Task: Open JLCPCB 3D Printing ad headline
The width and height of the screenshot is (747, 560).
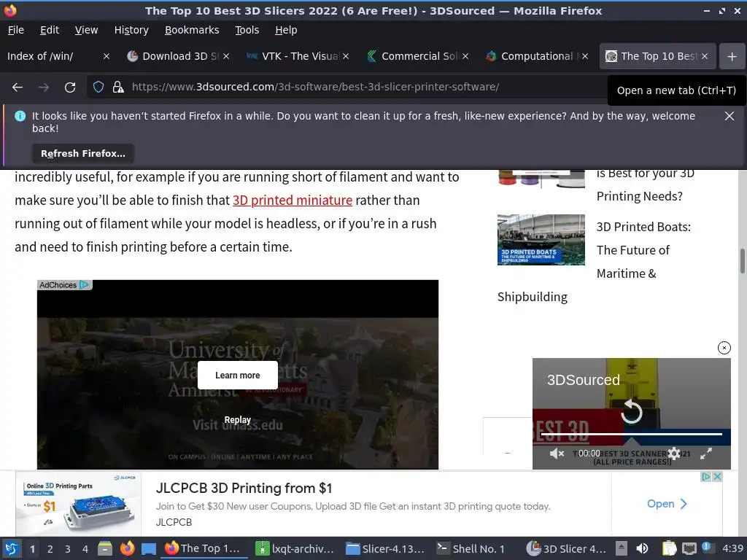Action: pos(244,489)
